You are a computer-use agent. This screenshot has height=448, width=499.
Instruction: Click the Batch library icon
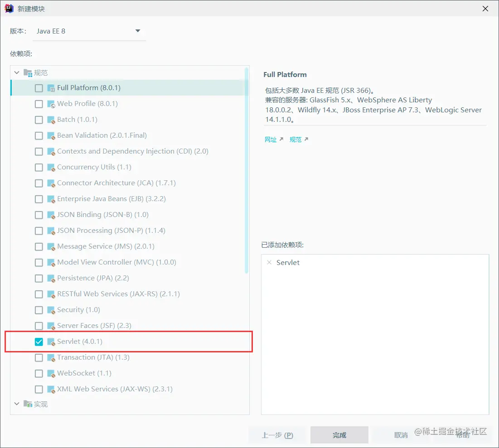point(51,120)
